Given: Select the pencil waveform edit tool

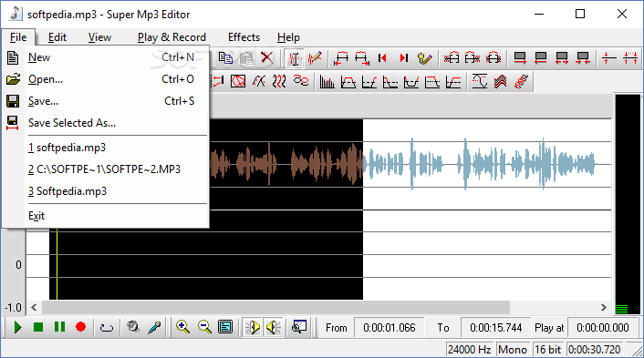Looking at the screenshot, I should click(x=315, y=58).
